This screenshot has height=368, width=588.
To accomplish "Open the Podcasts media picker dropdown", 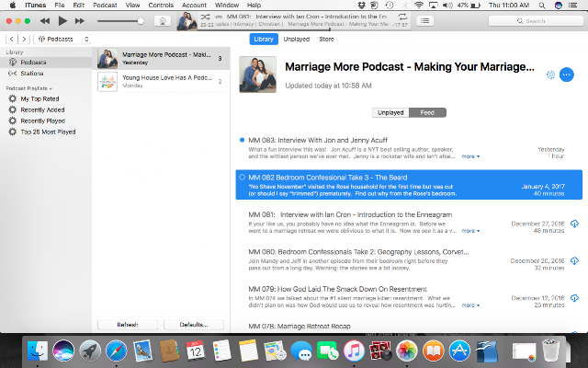I will click(62, 39).
